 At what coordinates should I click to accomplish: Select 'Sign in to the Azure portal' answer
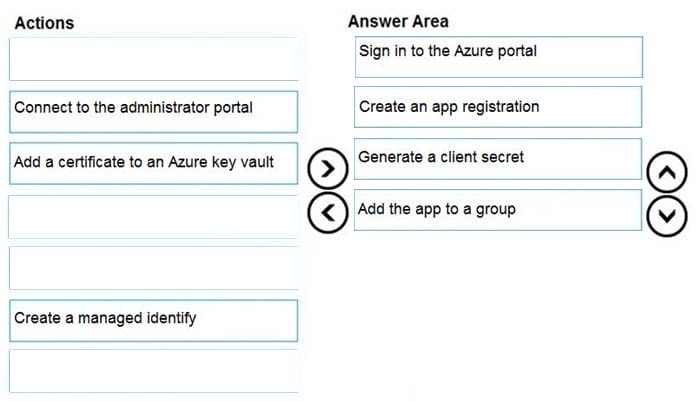[498, 56]
